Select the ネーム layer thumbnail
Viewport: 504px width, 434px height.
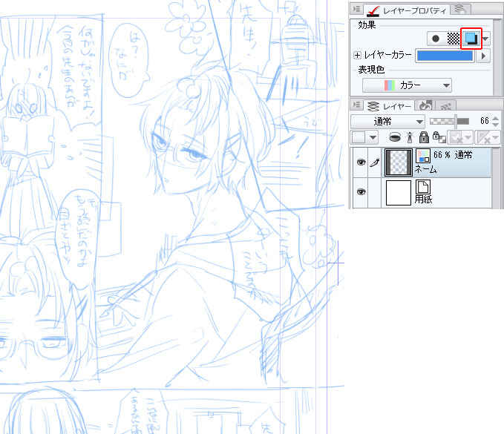399,162
